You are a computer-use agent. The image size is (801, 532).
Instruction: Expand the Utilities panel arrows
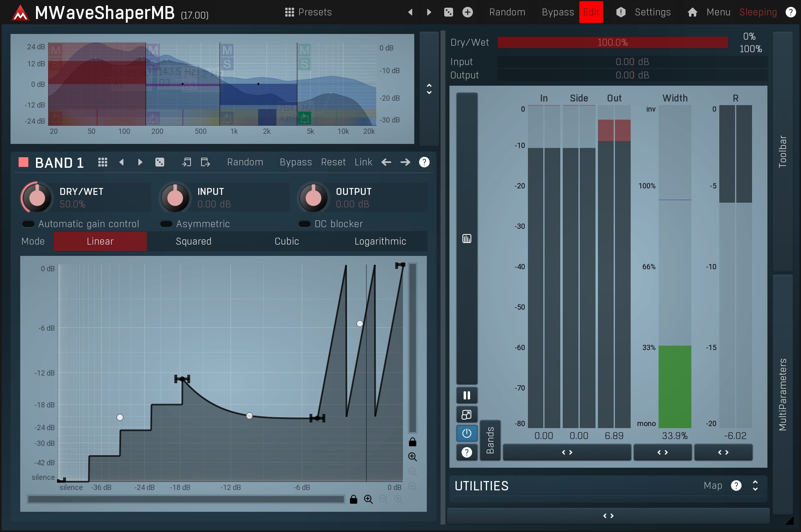tap(755, 486)
